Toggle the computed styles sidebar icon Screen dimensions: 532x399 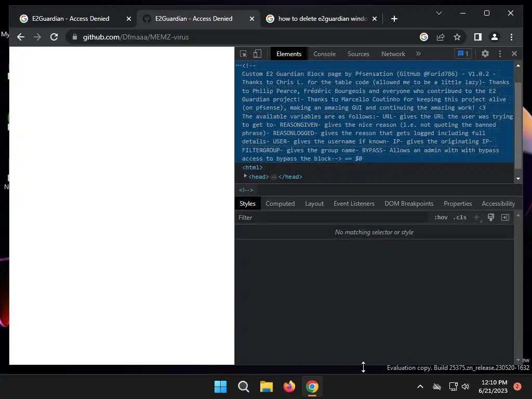click(505, 218)
